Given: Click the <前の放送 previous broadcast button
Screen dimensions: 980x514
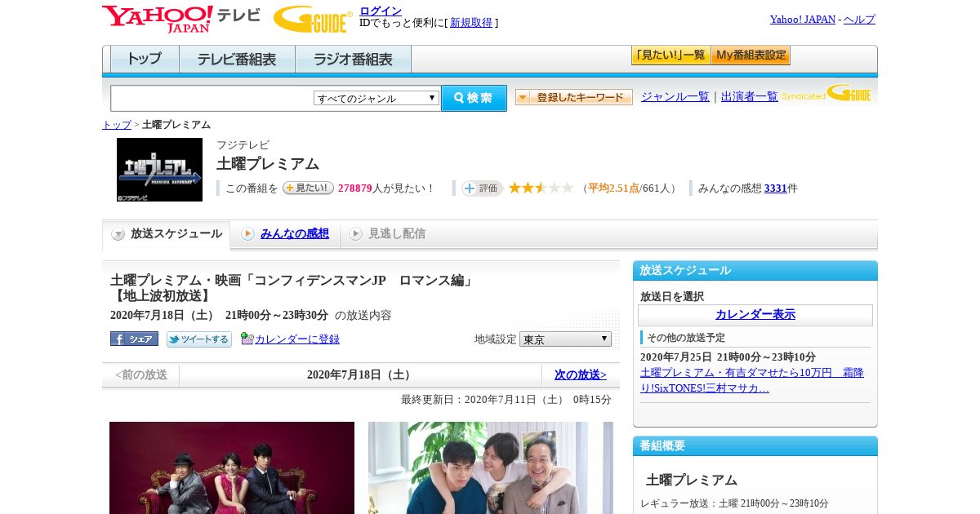Looking at the screenshot, I should coord(141,375).
